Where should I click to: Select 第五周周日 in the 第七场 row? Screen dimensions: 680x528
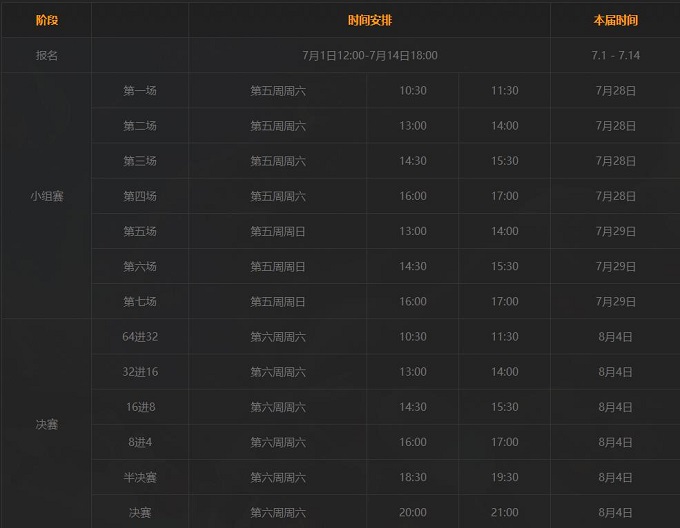(278, 301)
